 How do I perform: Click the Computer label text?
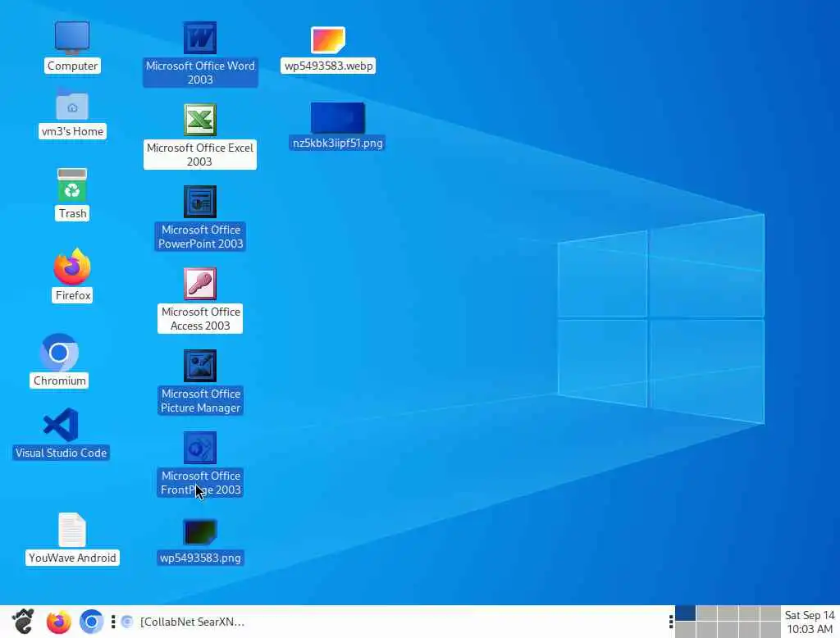pos(72,66)
